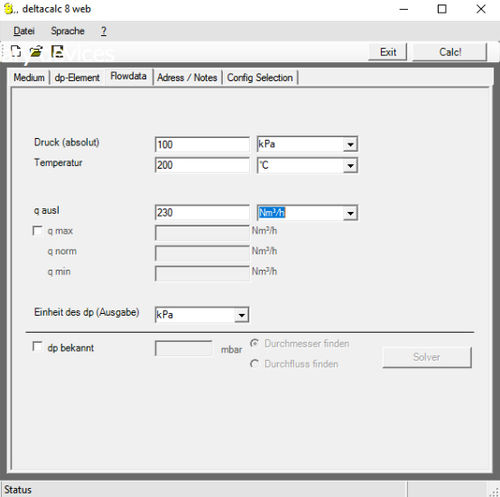Enable the q max checkbox
Screen dimensions: 500x497
click(37, 230)
